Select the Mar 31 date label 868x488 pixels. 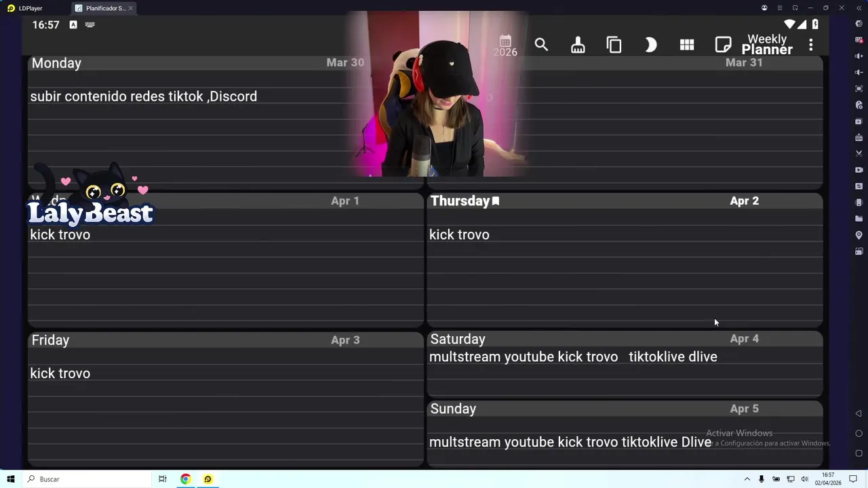744,62
